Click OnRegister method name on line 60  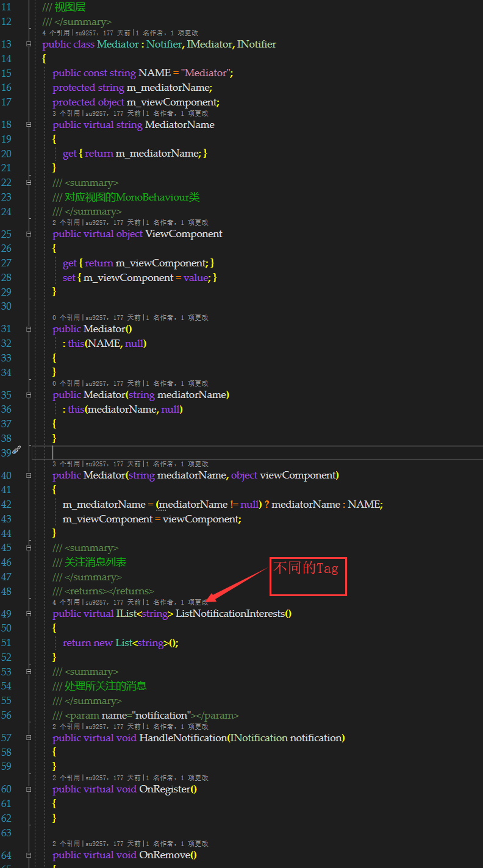click(x=165, y=789)
